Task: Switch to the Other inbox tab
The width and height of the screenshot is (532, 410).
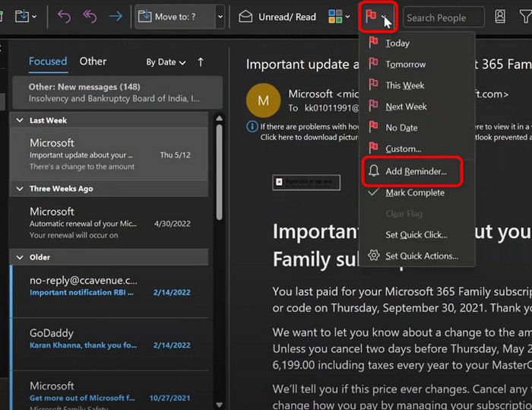Action: [93, 62]
